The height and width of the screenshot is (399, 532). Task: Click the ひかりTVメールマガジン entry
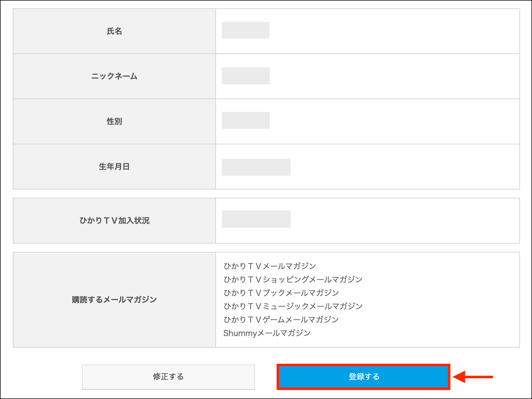pyautogui.click(x=269, y=266)
